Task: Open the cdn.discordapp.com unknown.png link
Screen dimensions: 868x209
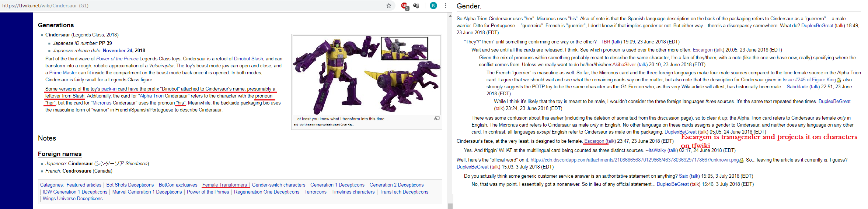Action: click(x=634, y=160)
